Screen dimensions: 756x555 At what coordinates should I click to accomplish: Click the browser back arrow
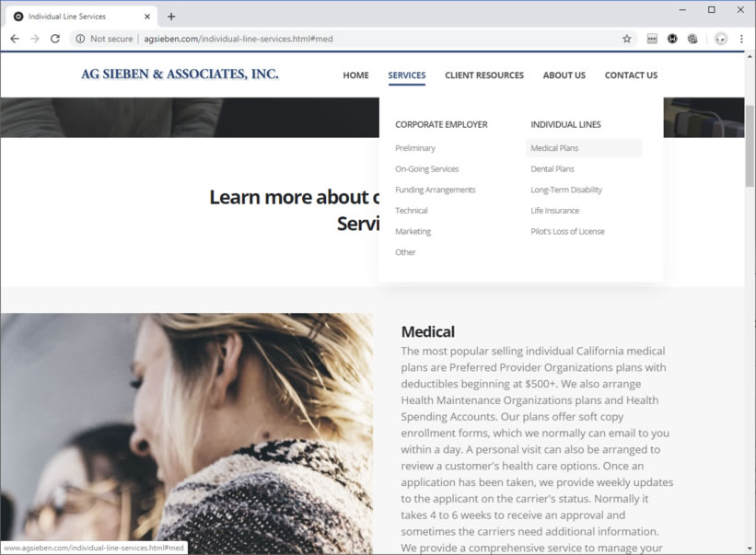point(15,39)
